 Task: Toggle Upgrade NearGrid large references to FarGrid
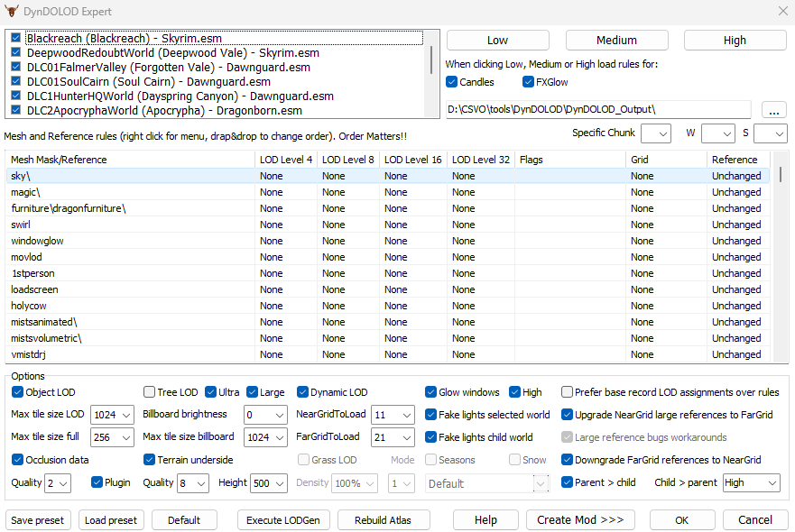tap(567, 415)
